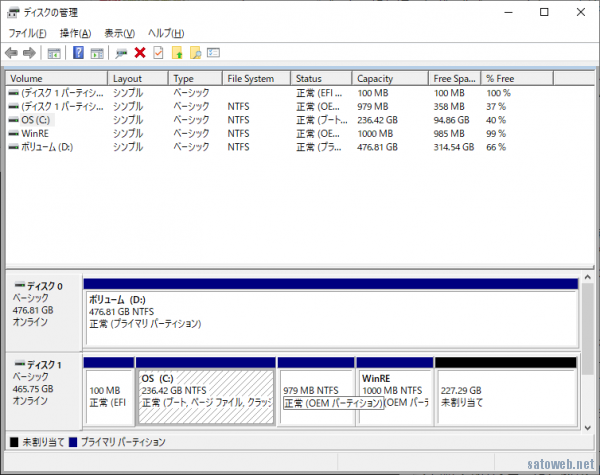Click the Forward arrow toolbar icon
This screenshot has width=600, height=475.
point(30,52)
